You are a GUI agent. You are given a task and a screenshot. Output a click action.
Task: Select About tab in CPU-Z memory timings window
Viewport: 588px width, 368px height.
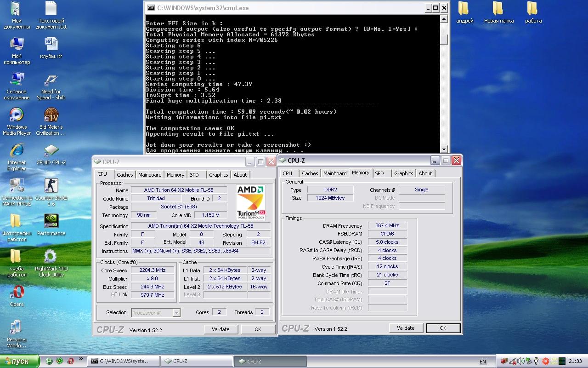[x=425, y=173]
